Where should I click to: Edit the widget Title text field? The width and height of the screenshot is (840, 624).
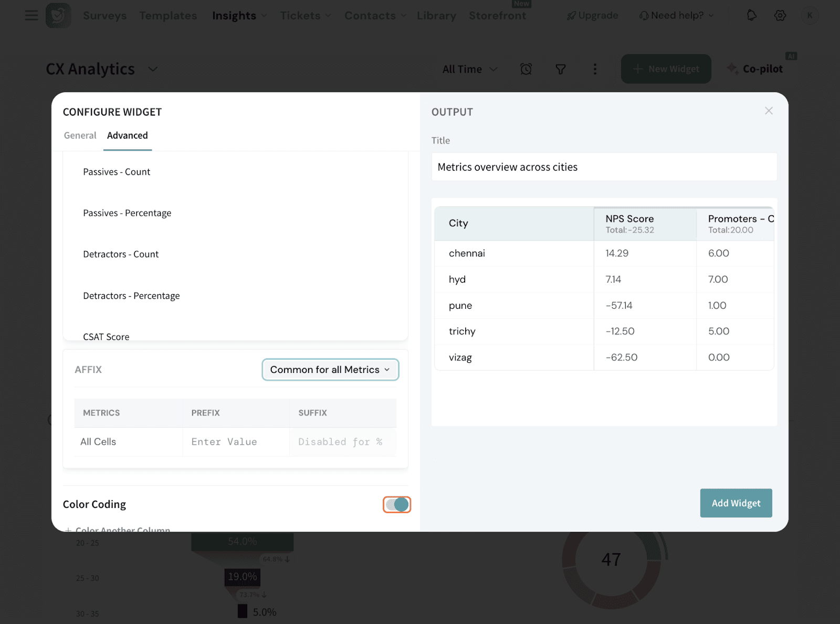click(604, 167)
